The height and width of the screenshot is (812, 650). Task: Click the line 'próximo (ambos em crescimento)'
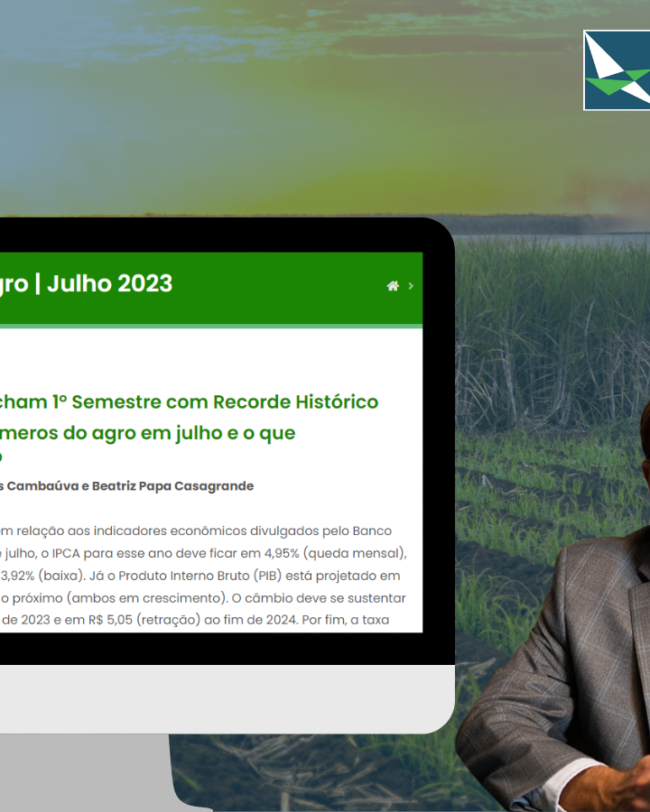(x=120, y=598)
